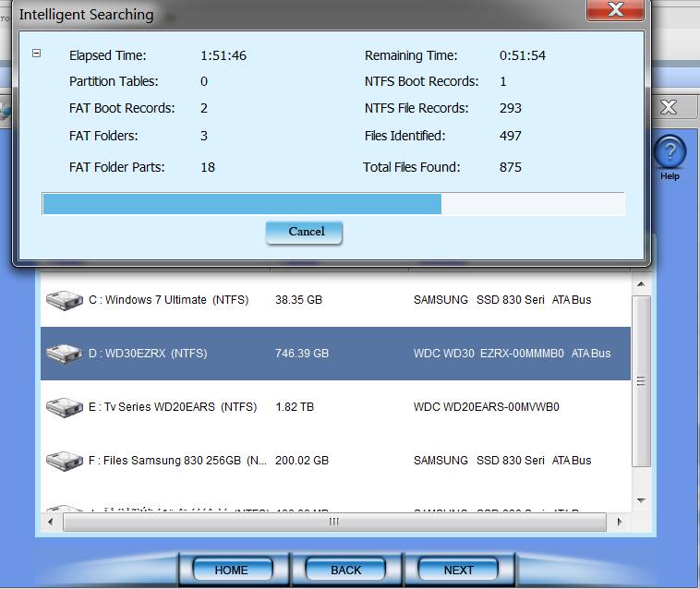Click the E: drive disk icon
The height and width of the screenshot is (589, 700).
click(x=65, y=407)
